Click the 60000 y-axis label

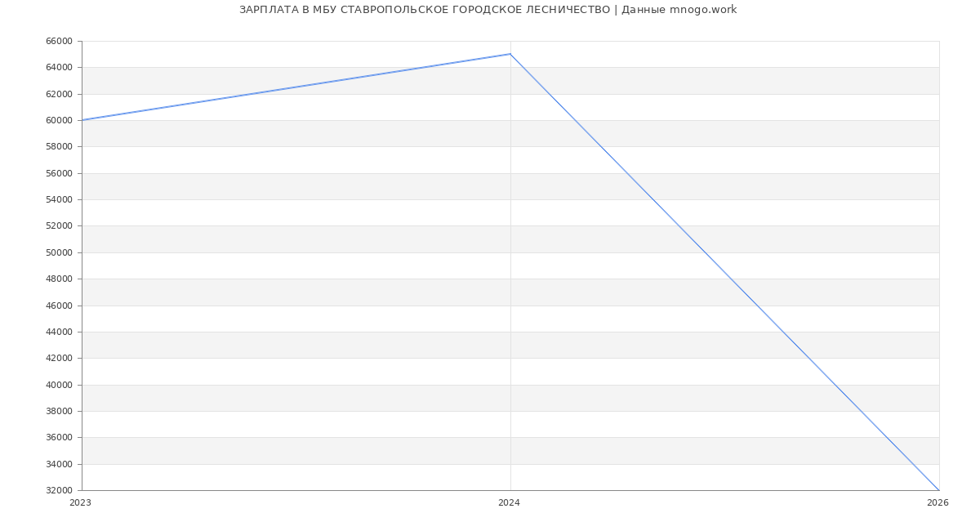pyautogui.click(x=59, y=120)
